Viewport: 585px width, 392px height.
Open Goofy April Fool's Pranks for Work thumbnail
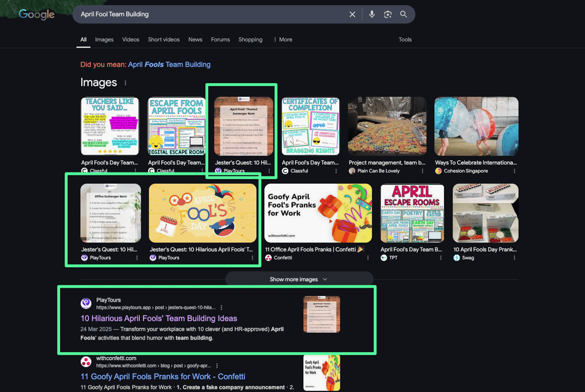tap(318, 213)
